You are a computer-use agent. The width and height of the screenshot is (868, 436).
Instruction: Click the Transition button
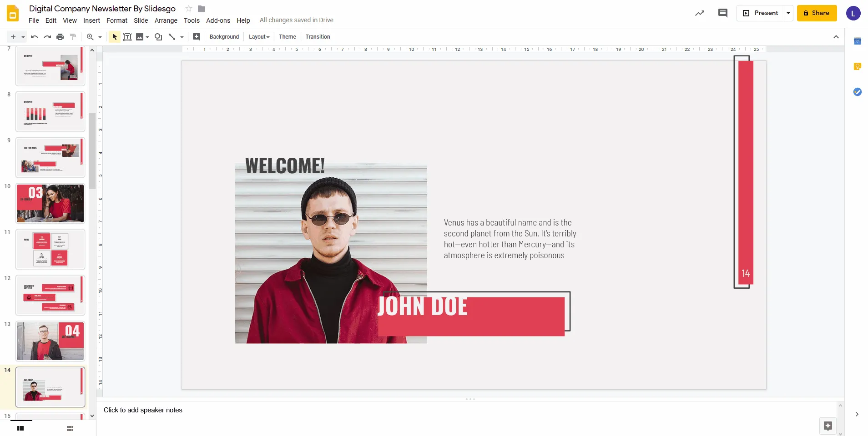(318, 37)
